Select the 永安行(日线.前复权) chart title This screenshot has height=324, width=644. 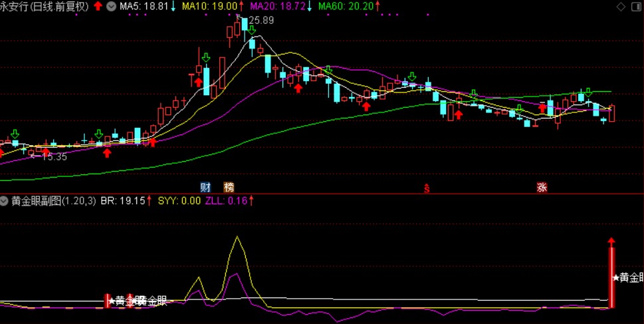coord(45,6)
